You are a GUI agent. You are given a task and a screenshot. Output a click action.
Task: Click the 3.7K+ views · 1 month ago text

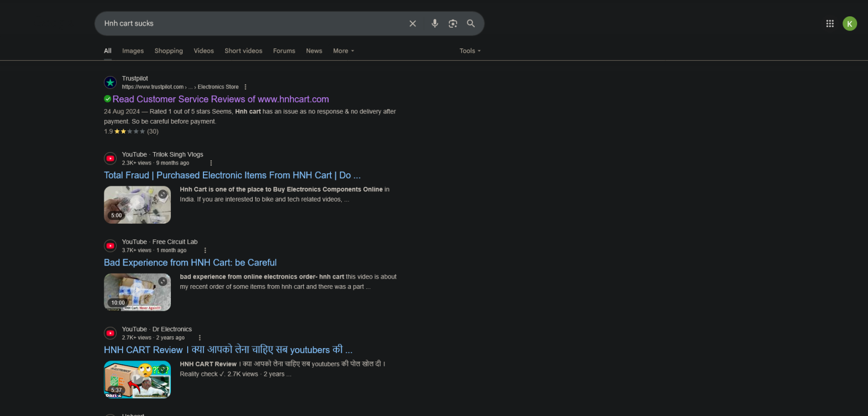click(x=154, y=250)
